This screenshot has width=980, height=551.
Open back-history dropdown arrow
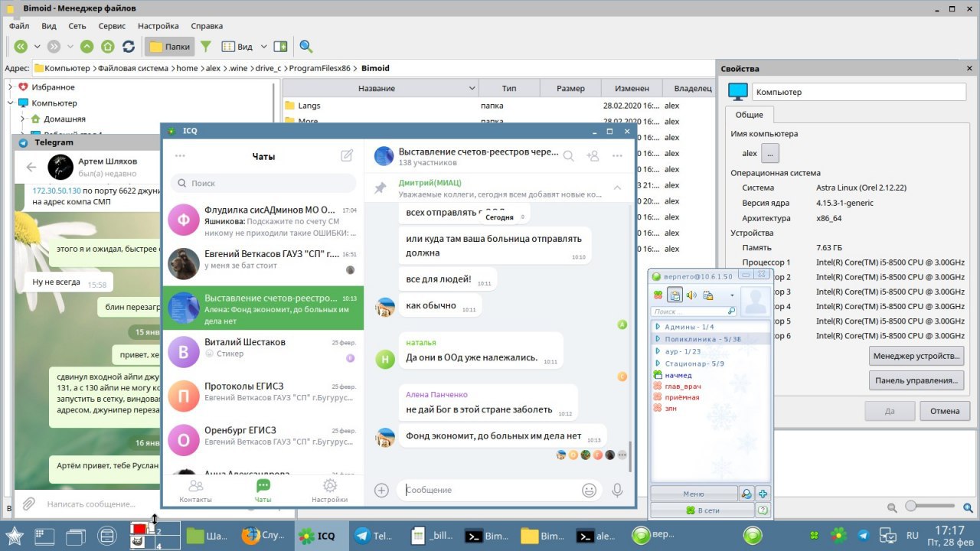coord(38,47)
